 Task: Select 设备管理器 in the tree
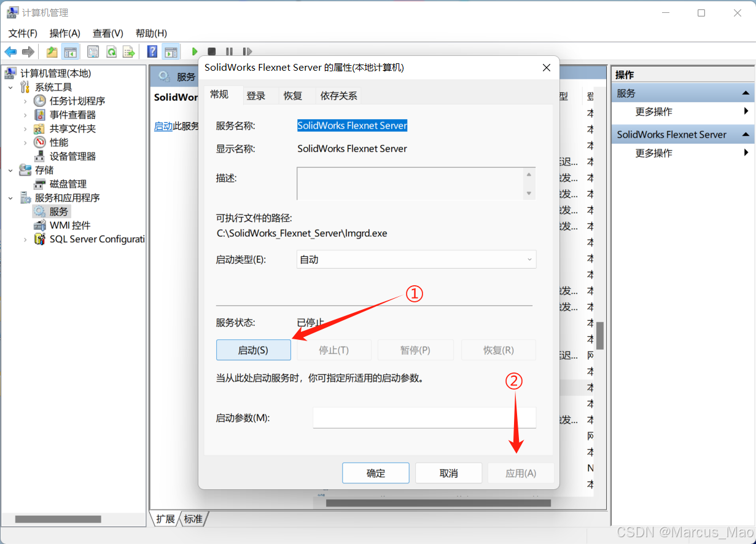click(72, 156)
